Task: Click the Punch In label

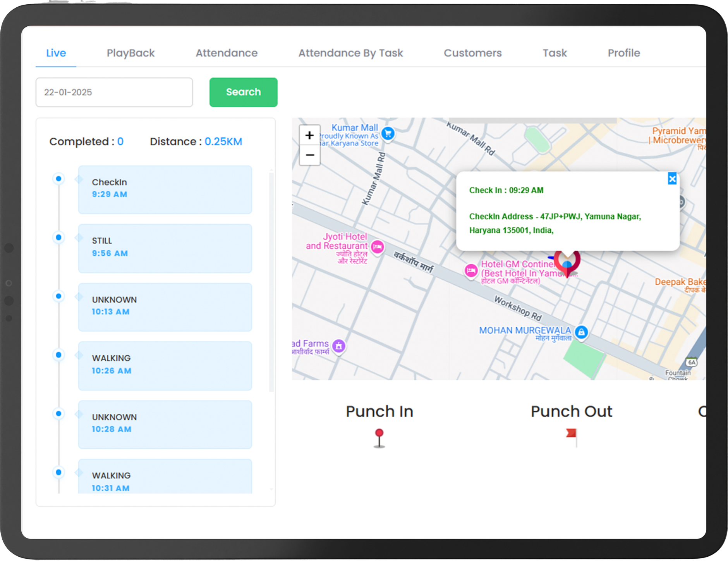Action: pyautogui.click(x=379, y=411)
